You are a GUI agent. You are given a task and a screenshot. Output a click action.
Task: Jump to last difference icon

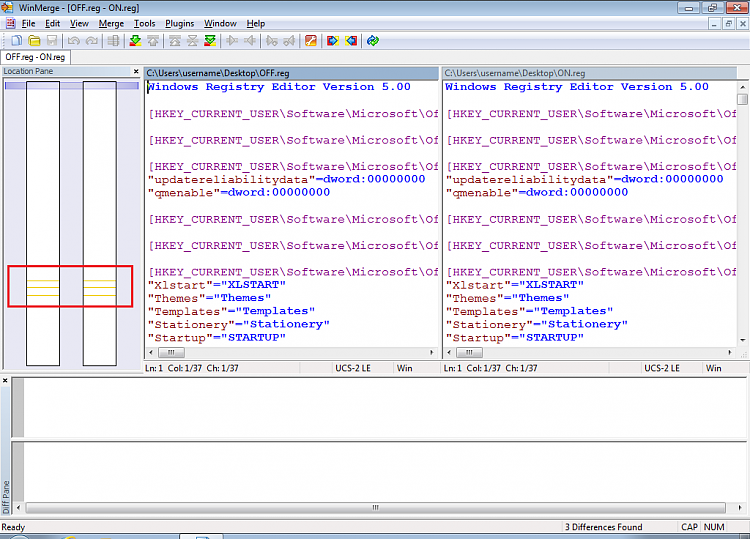pos(210,41)
